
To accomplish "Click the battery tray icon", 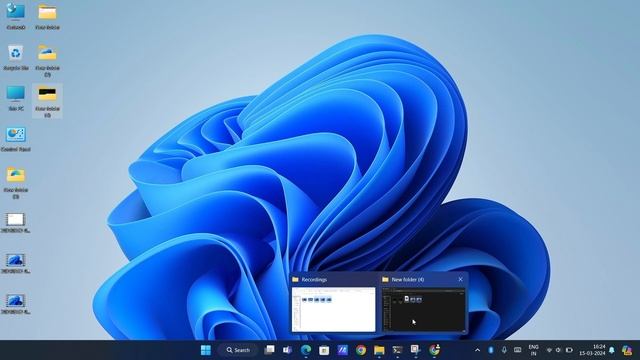I will tap(569, 350).
